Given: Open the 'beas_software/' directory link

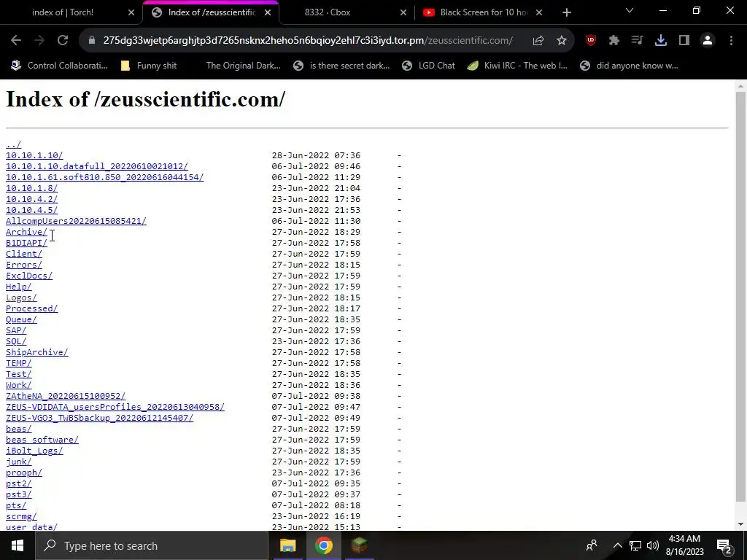Looking at the screenshot, I should [42, 440].
